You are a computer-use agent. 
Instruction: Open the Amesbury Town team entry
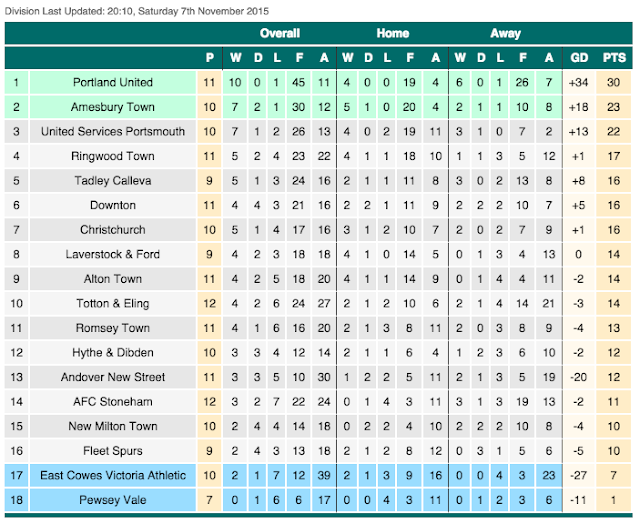click(x=113, y=107)
